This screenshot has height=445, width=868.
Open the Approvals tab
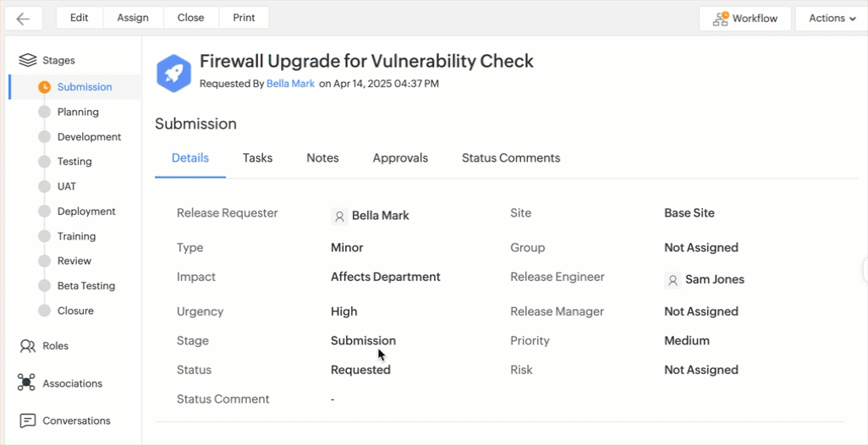[x=400, y=158]
